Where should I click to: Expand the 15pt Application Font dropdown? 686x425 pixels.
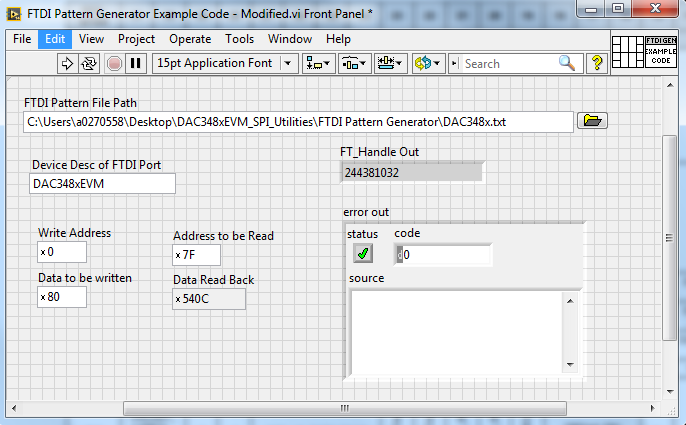(287, 64)
